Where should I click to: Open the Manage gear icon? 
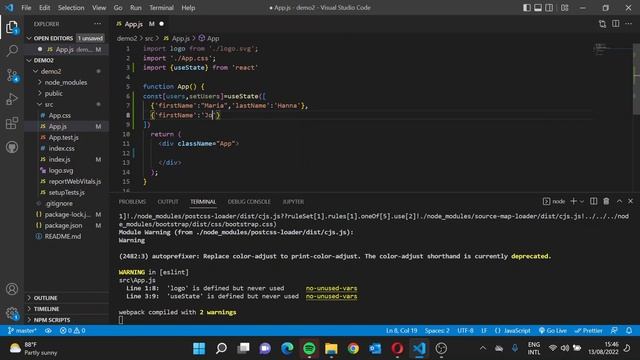point(12,313)
